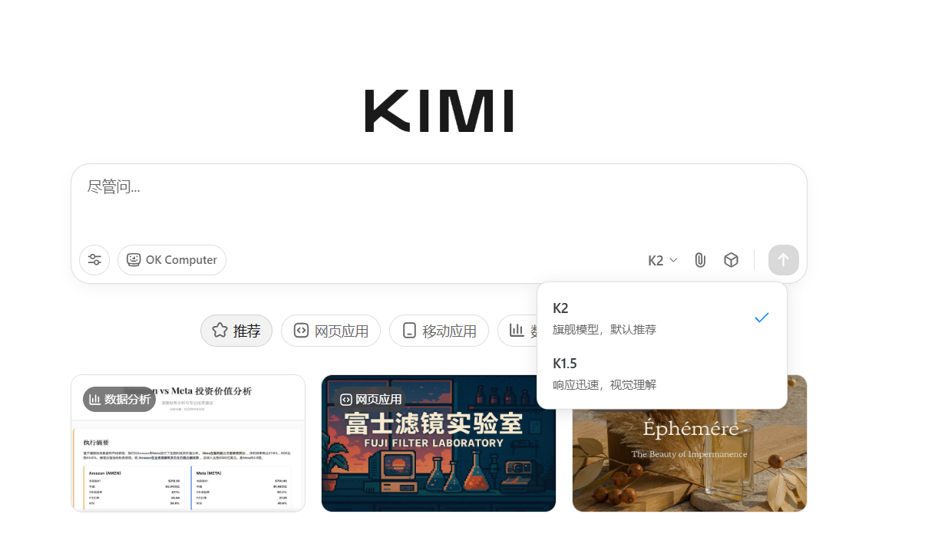925x560 pixels.
Task: Click the smiley icon in OK Computer button
Action: tap(134, 260)
